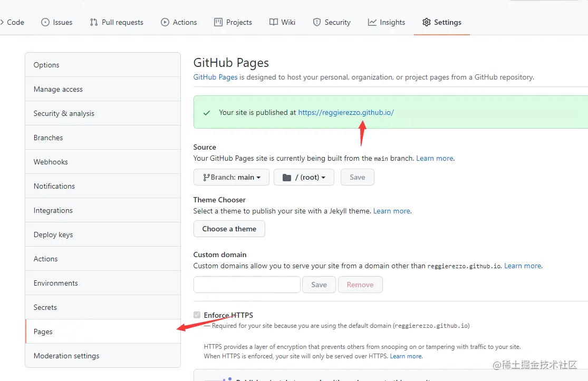Expand the / (root) folder dropdown
This screenshot has width=588, height=381.
304,177
